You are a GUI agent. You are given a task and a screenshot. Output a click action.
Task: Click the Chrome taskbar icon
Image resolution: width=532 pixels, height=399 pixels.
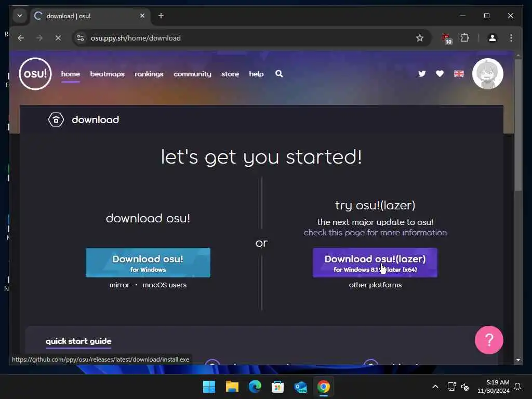point(323,387)
